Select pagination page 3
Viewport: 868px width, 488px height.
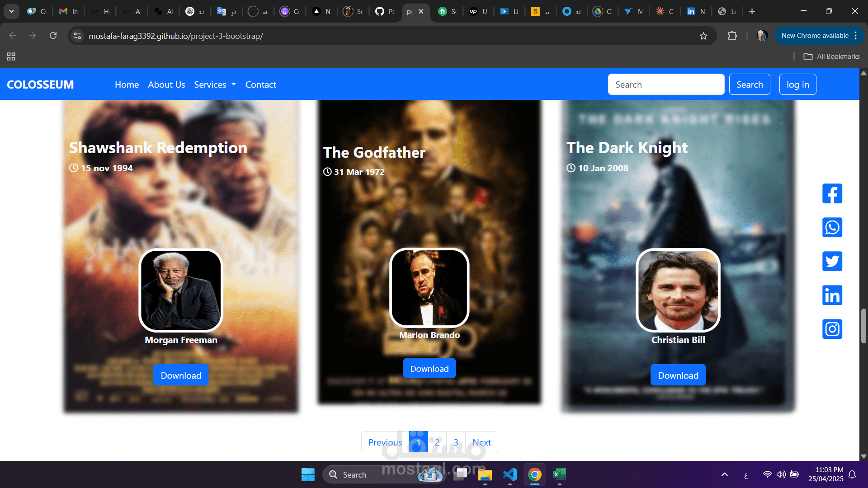coord(456,442)
